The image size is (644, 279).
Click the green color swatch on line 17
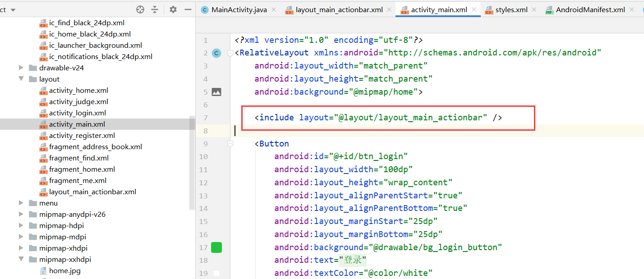coord(216,247)
